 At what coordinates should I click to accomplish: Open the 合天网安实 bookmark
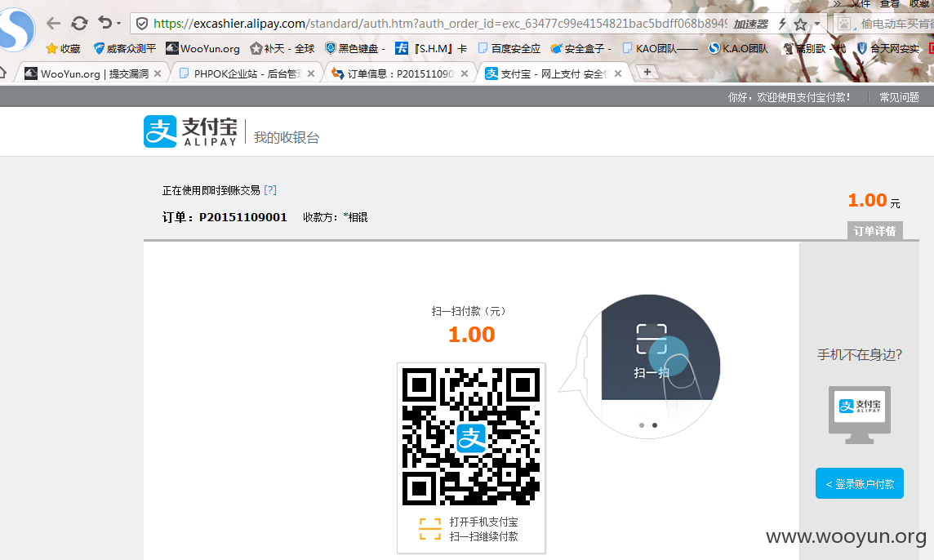[888, 48]
